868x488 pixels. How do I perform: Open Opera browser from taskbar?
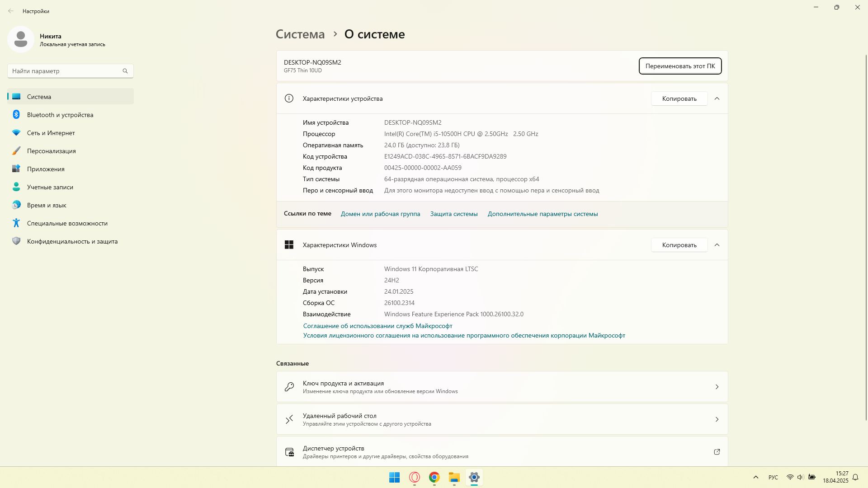tap(415, 477)
